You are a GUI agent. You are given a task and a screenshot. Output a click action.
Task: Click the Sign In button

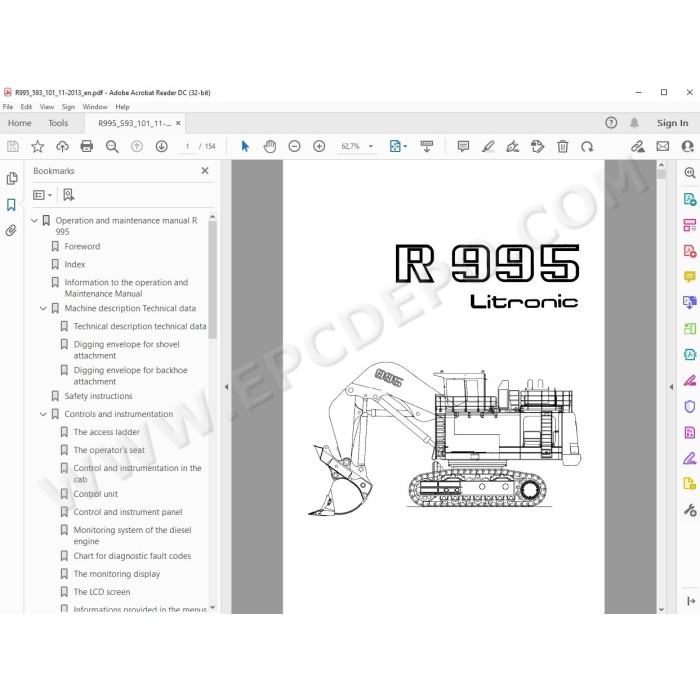pos(672,123)
